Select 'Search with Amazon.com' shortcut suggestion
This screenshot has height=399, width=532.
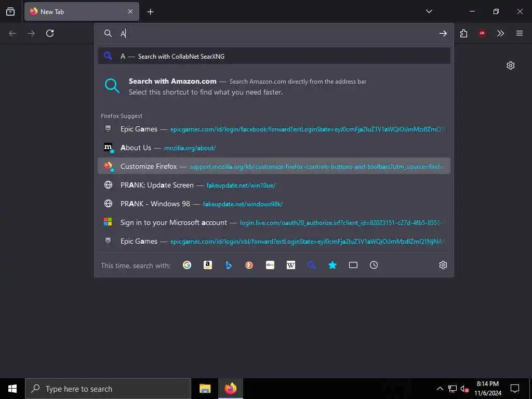tap(274, 87)
